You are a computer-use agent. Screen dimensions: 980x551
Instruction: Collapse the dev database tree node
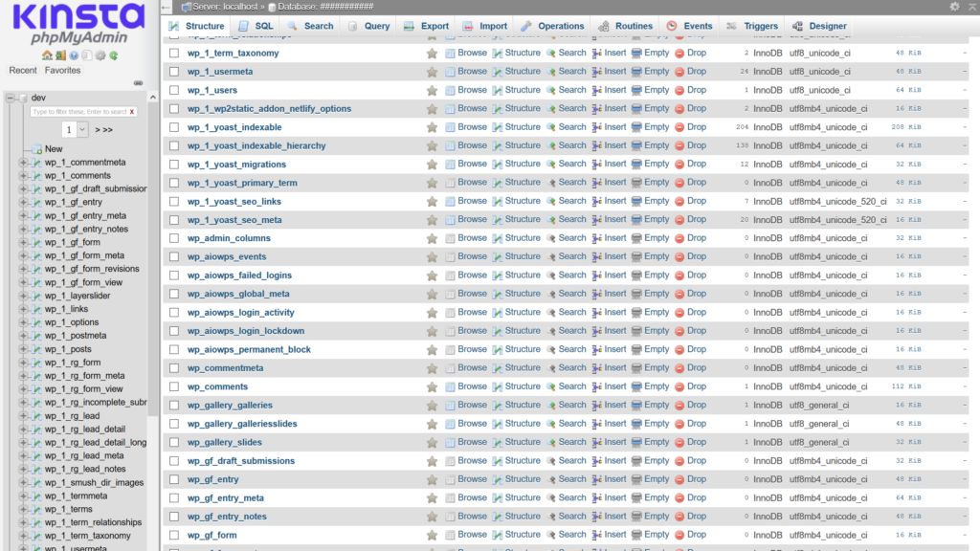(x=10, y=98)
